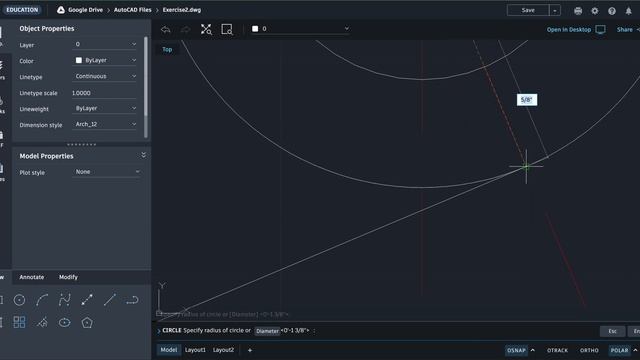Screen dimensions: 640x360
Task: Select the Construction line tool with arrows
Action: point(87,300)
